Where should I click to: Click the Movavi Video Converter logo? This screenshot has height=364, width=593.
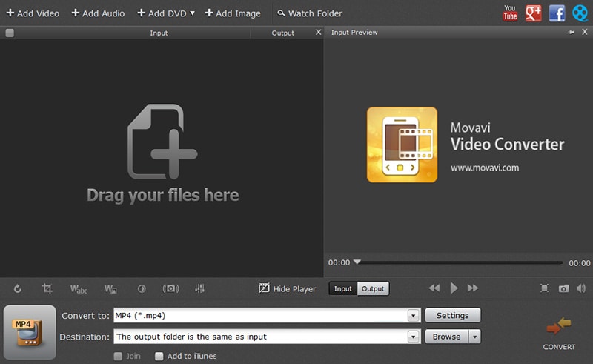402,145
